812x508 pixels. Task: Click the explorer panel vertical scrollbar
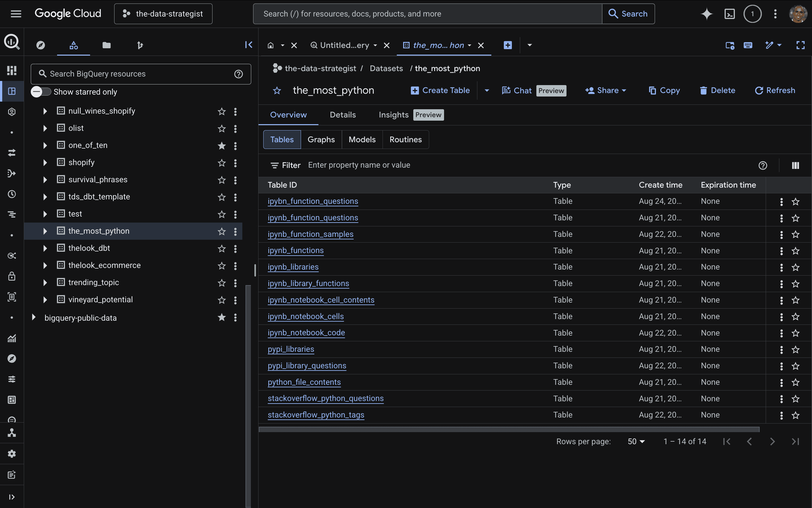point(248,396)
